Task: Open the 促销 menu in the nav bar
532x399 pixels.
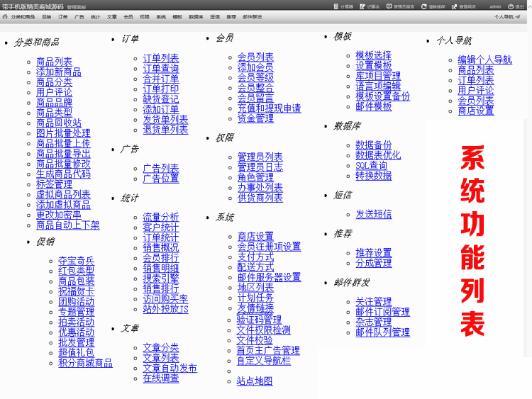Action: pyautogui.click(x=47, y=17)
